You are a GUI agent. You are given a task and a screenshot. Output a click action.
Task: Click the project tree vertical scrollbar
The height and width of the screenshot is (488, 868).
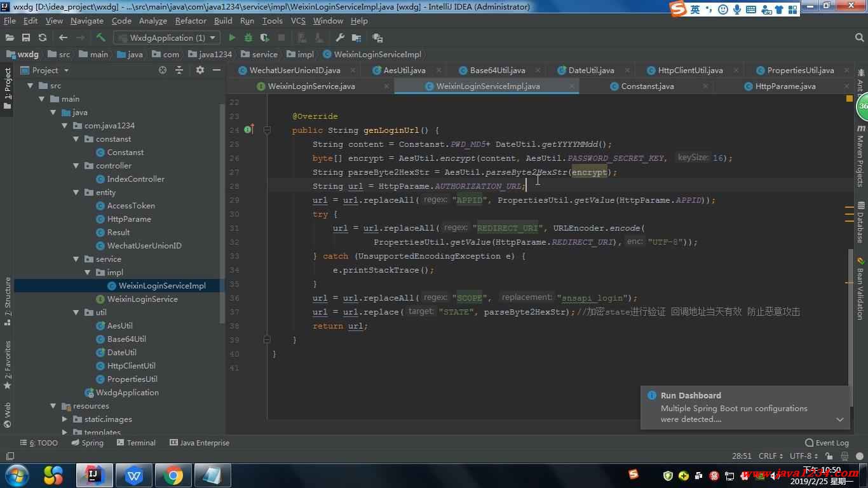point(222,213)
